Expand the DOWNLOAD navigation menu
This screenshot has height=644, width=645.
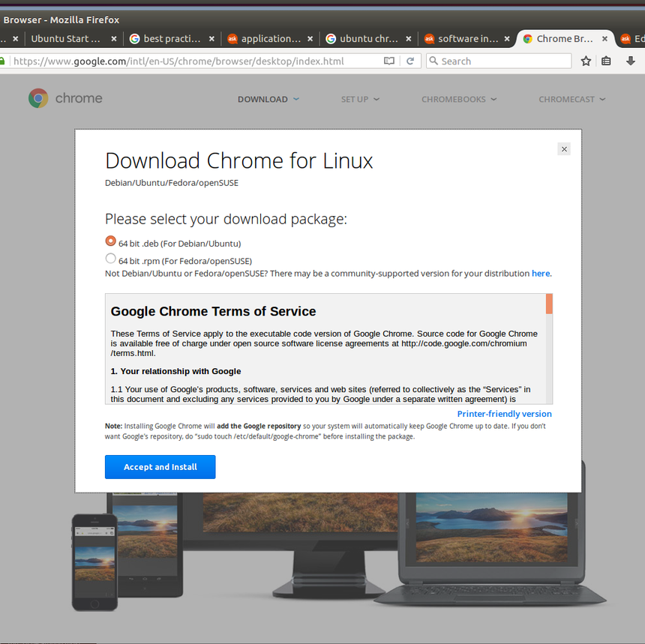268,99
